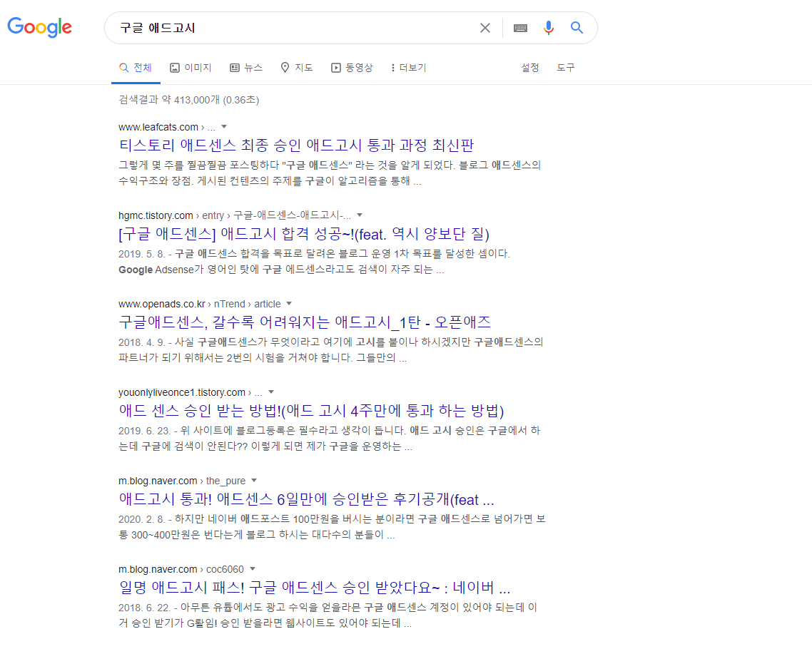Click the m.blog.naver.com › the_pure URL
This screenshot has height=649, width=812.
click(182, 481)
